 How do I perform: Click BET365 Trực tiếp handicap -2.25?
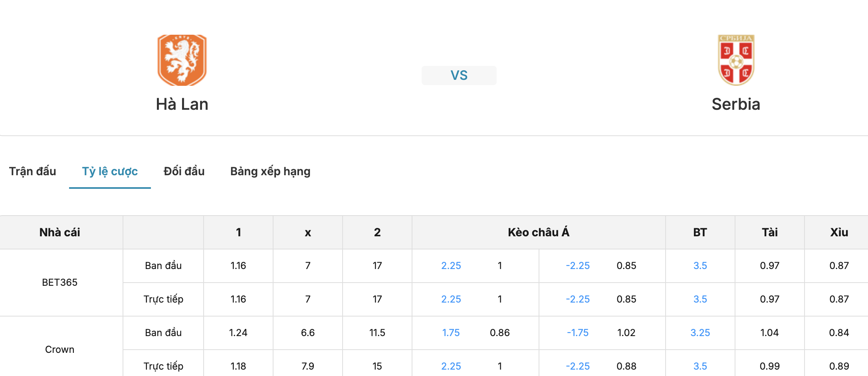click(578, 299)
